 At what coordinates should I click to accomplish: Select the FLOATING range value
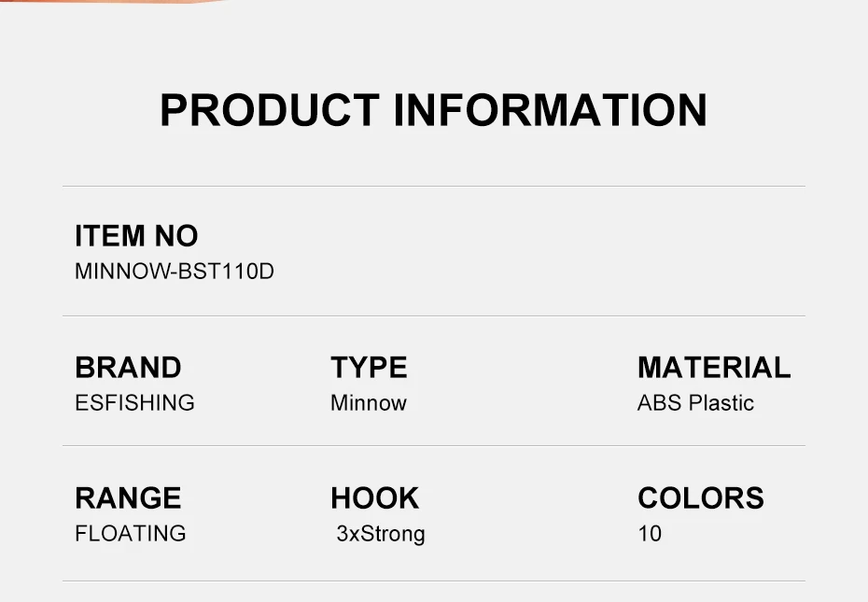(131, 534)
